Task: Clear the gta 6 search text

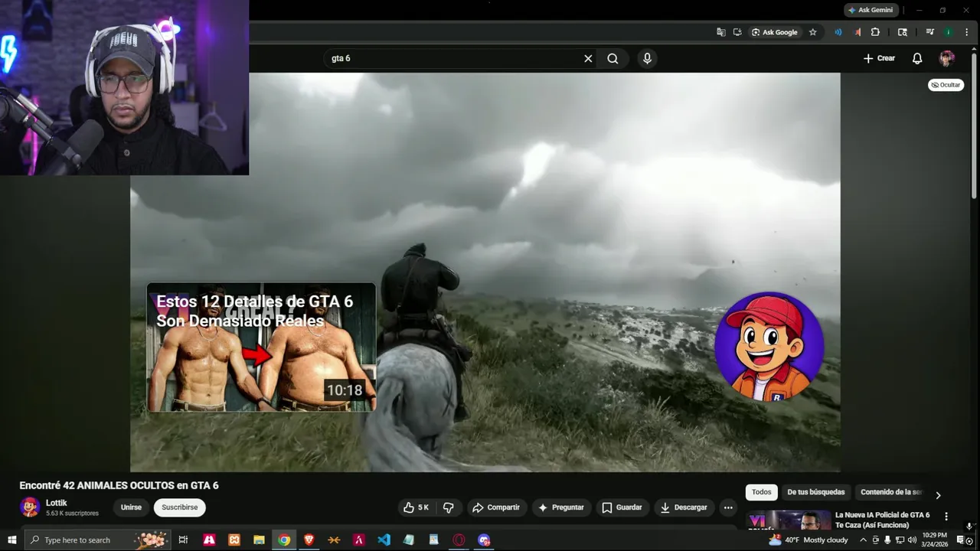Action: [x=588, y=58]
